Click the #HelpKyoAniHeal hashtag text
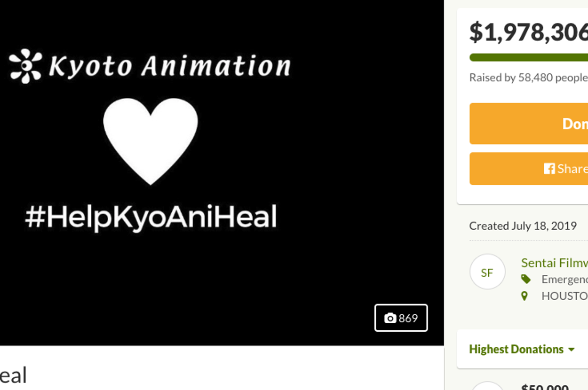The image size is (588, 390). pyautogui.click(x=151, y=217)
